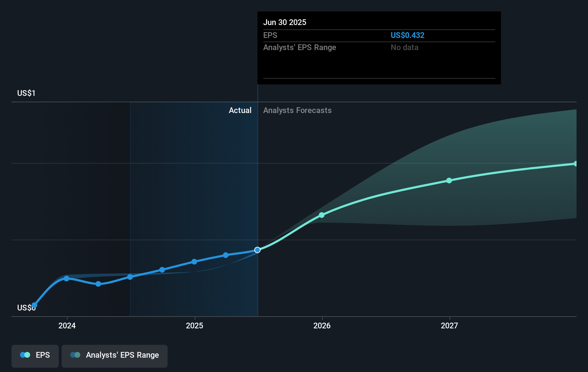This screenshot has height=372, width=588.
Task: Click the 2025 x-axis label
Action: [x=194, y=326]
